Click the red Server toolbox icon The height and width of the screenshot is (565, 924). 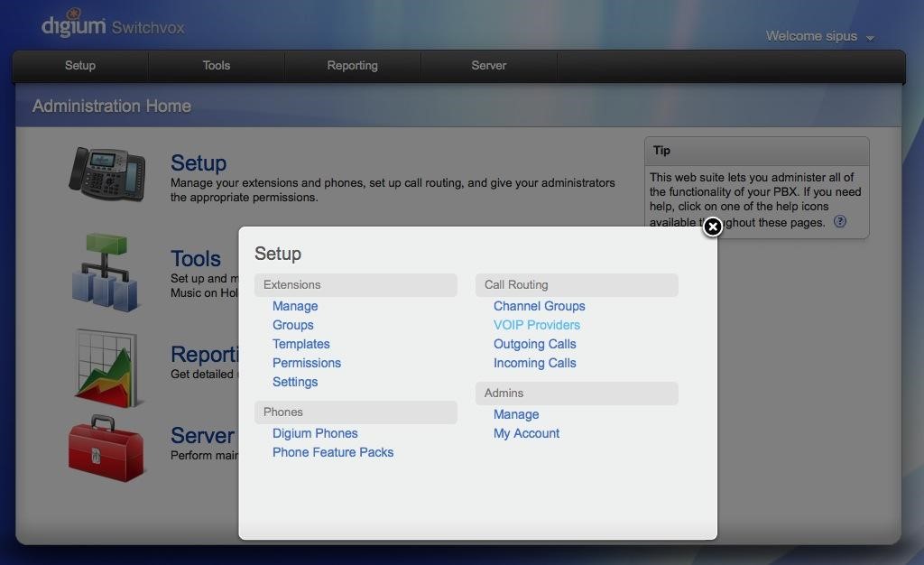click(106, 449)
